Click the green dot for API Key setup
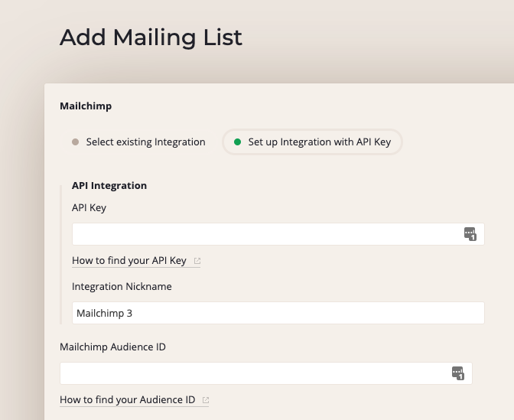 click(237, 142)
